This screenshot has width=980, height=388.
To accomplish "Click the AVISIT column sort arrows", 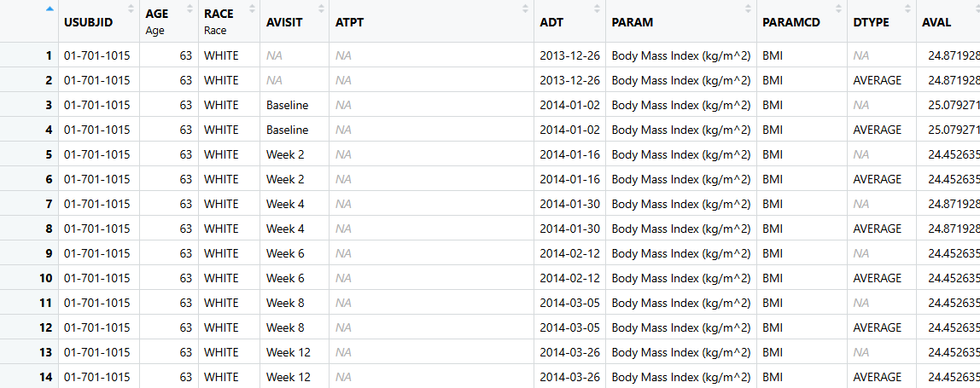I will (320, 9).
